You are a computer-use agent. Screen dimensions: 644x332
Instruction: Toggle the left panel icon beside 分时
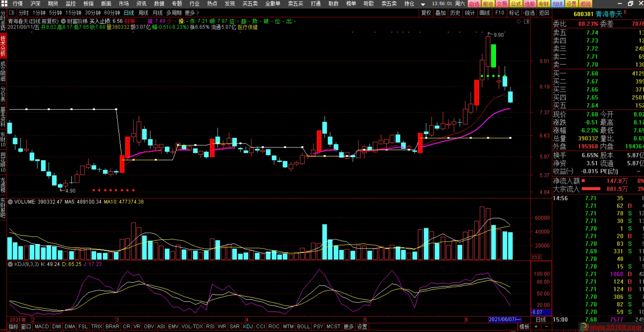[11, 13]
